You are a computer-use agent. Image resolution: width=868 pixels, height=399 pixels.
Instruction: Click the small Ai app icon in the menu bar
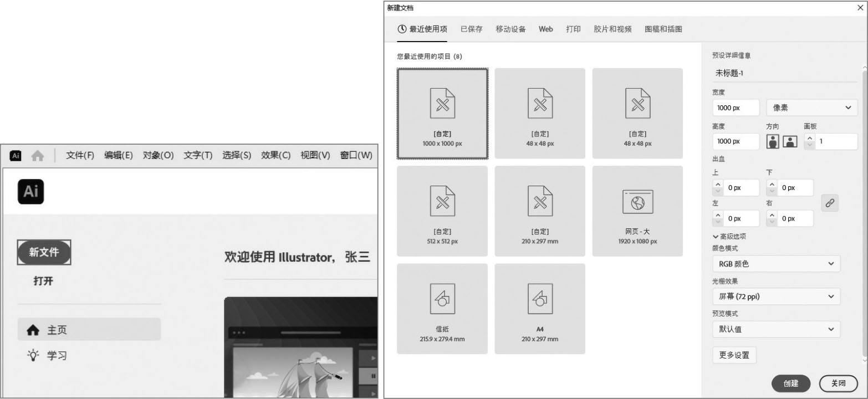tap(16, 156)
